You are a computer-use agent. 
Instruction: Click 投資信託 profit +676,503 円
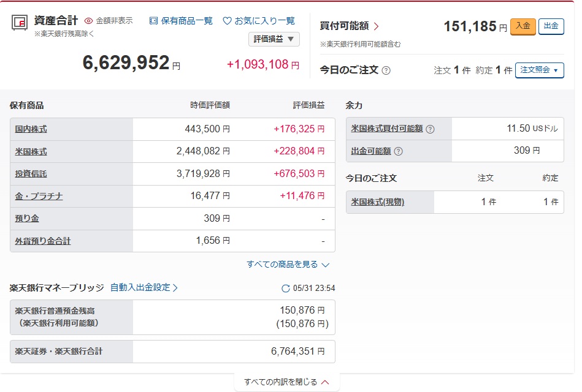[299, 173]
